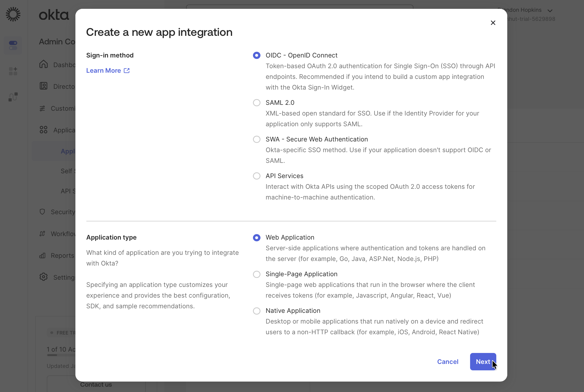Open Directory via its contact-card icon
The image size is (584, 392).
point(44,86)
